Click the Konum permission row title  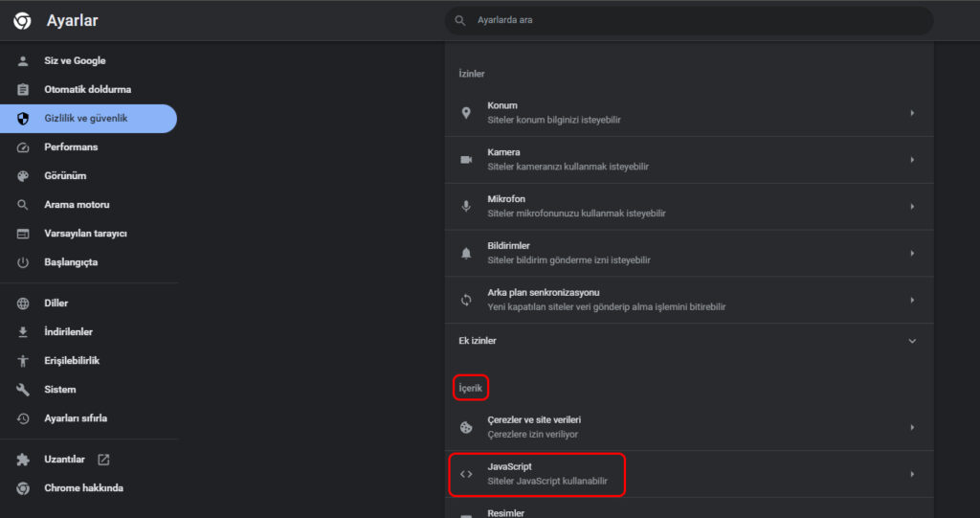click(501, 105)
